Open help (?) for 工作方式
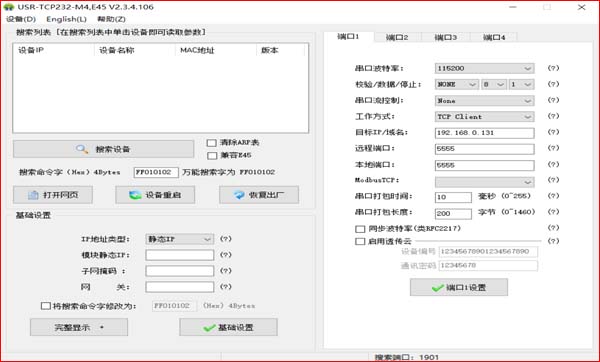The width and height of the screenshot is (600, 362). pyautogui.click(x=553, y=116)
